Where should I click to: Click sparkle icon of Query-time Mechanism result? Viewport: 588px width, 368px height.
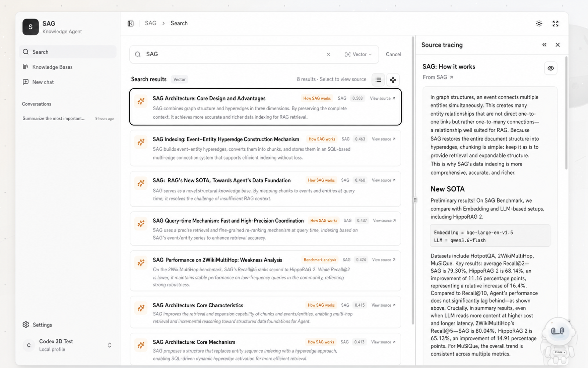coord(141,224)
